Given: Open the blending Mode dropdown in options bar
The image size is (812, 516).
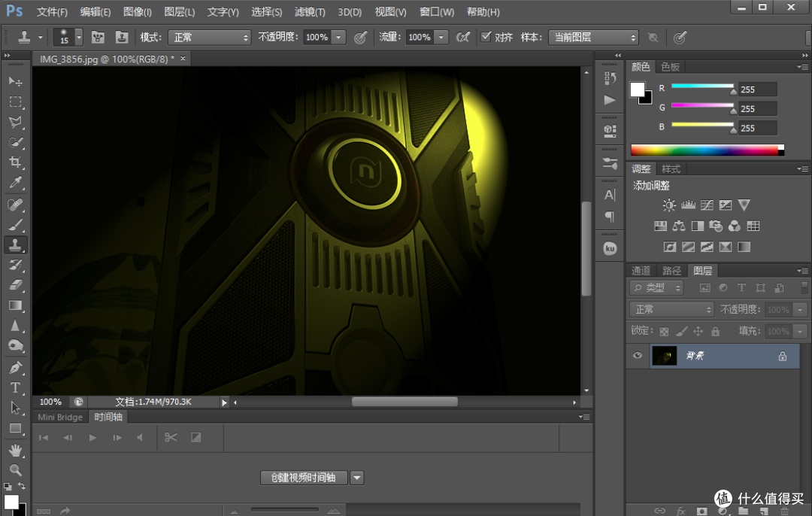Looking at the screenshot, I should click(x=210, y=38).
